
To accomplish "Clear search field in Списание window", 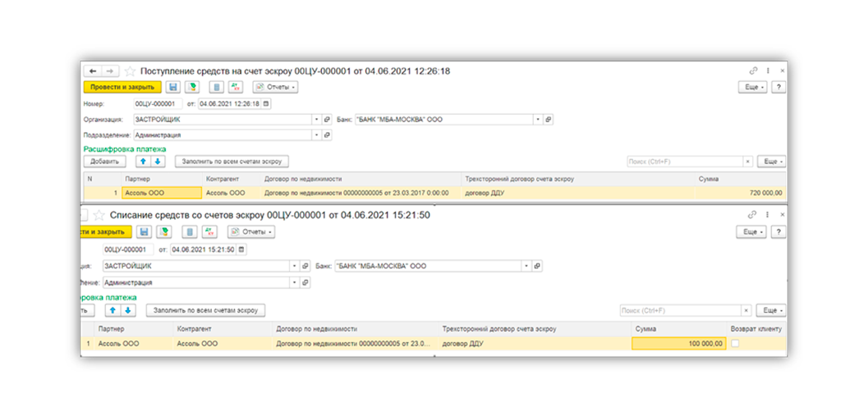I will tap(746, 310).
